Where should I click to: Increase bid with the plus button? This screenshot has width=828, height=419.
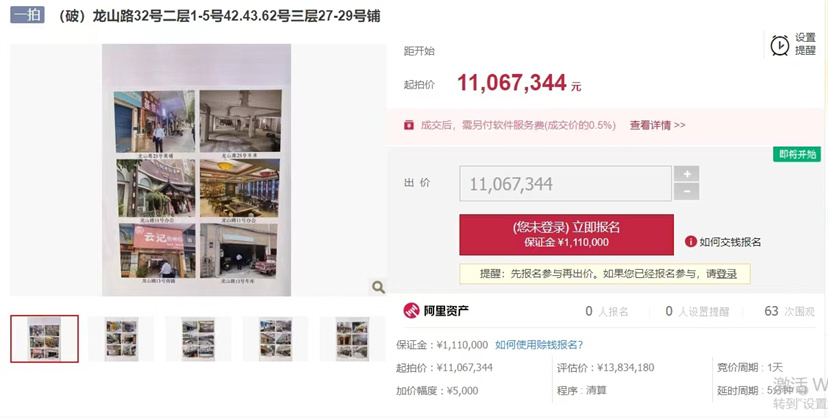(686, 174)
